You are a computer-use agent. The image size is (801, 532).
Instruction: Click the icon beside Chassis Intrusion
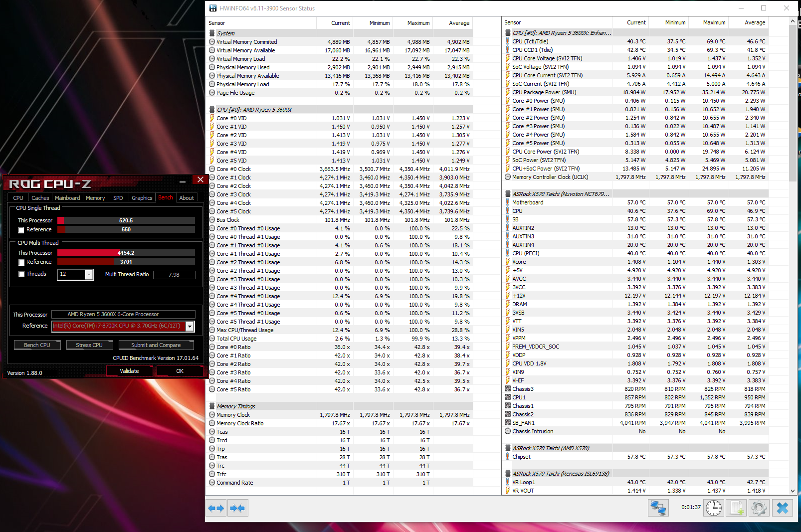point(508,431)
